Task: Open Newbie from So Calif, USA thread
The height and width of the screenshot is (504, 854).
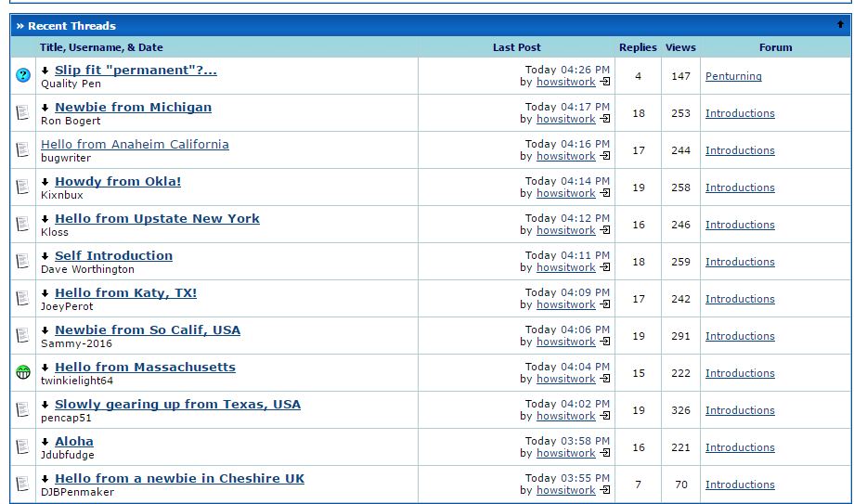Action: point(148,330)
